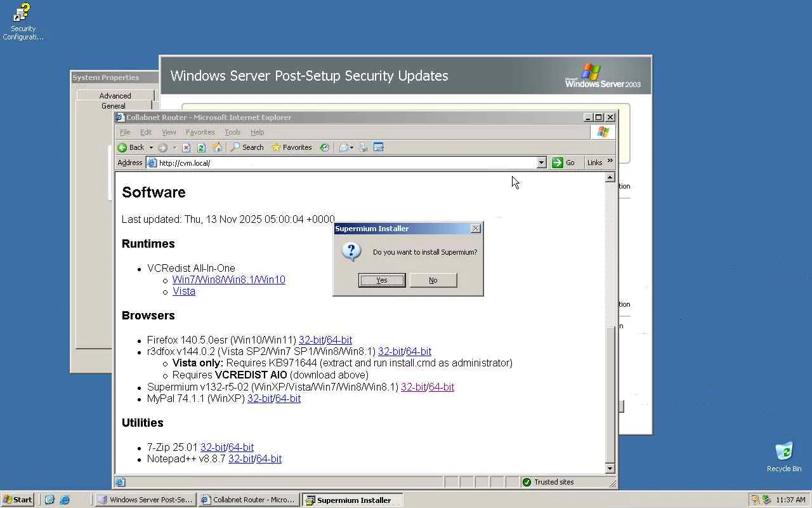Open the View menu
The width and height of the screenshot is (812, 508).
coord(169,132)
